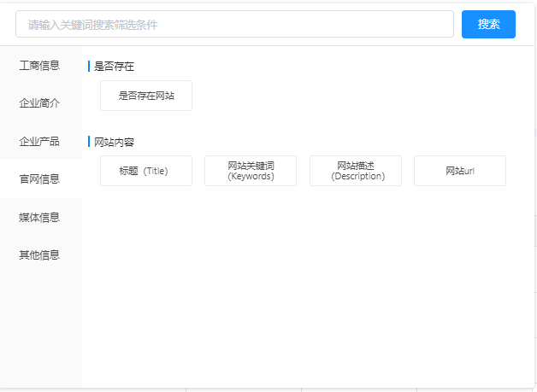Select the active 官网信息 tab
The height and width of the screenshot is (392, 537).
pyautogui.click(x=39, y=179)
